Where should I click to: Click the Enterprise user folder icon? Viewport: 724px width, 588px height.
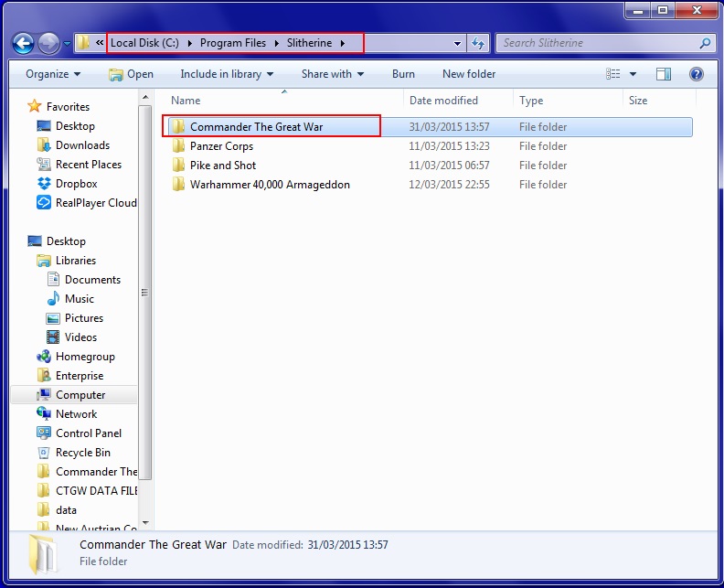[44, 376]
